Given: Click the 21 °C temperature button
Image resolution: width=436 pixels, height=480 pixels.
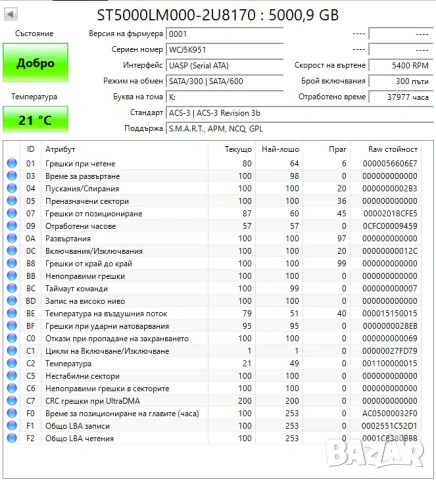Looking at the screenshot, I should click(35, 119).
